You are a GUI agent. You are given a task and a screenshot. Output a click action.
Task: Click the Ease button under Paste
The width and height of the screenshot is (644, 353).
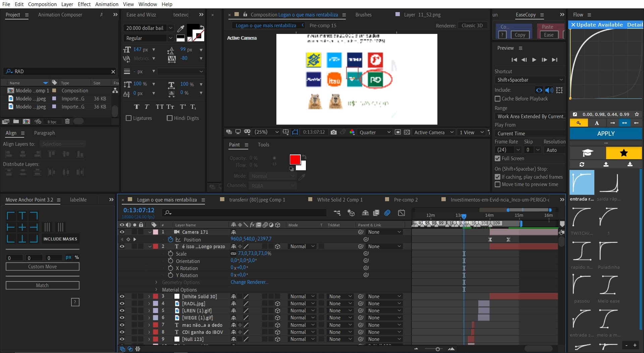[549, 35]
